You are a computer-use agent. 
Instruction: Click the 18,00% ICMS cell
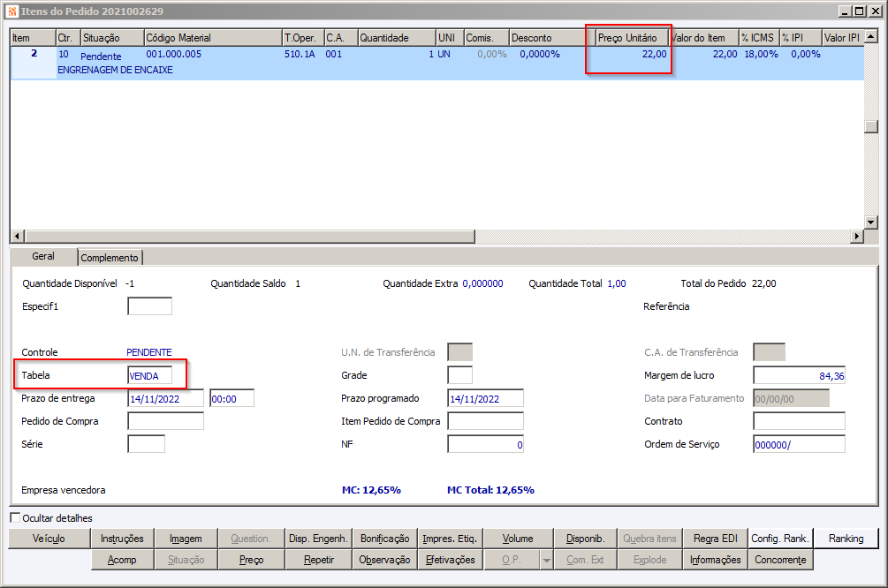click(761, 55)
